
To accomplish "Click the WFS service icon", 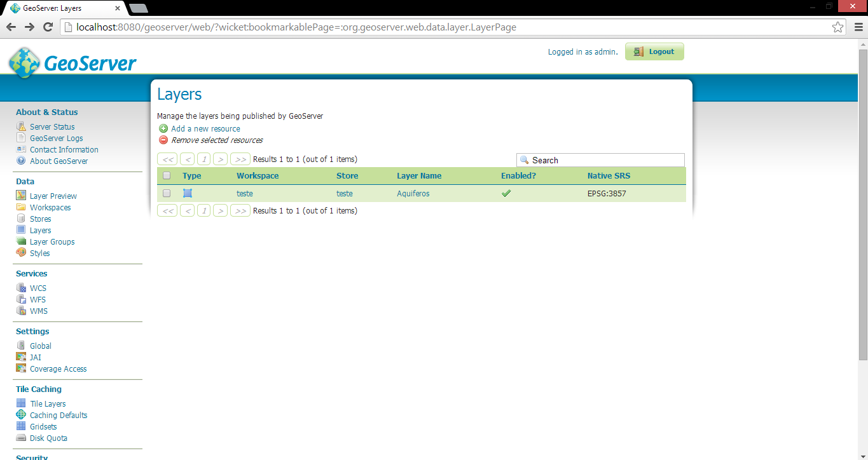I will (21, 299).
